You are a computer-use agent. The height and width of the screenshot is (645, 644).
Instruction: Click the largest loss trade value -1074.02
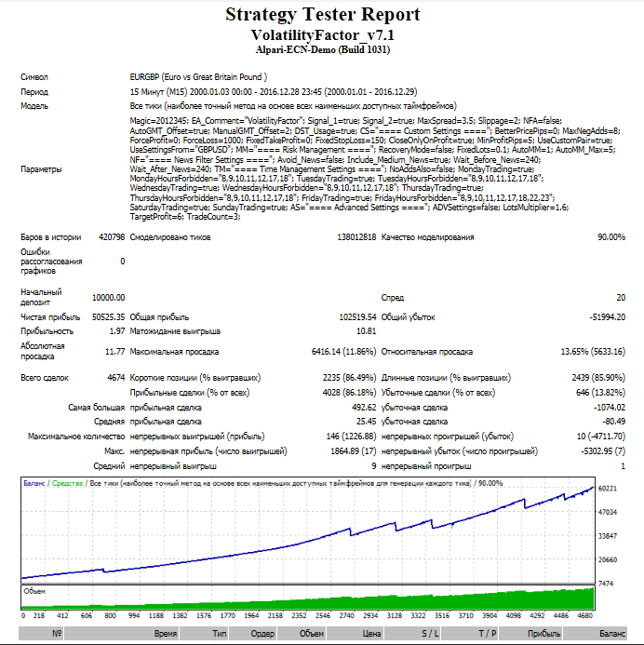(x=609, y=408)
